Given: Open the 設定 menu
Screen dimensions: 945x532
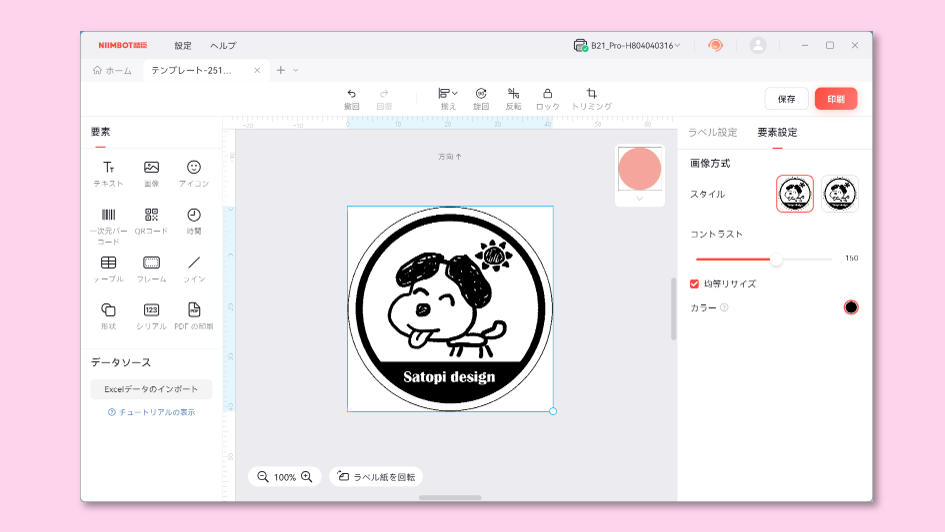Looking at the screenshot, I should click(x=183, y=45).
